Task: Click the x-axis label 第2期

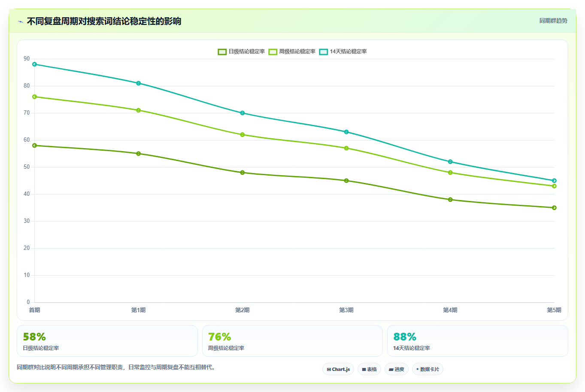Action: 242,310
